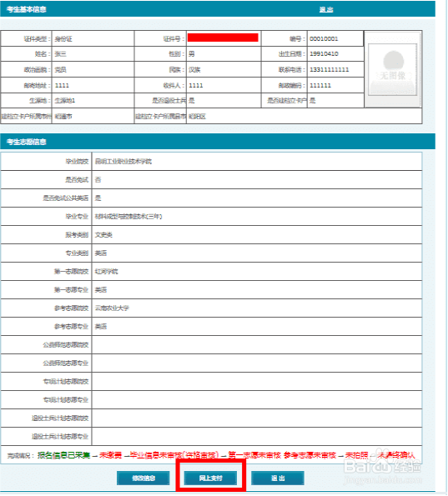
Task: Select the birth date 19910410
Action: (324, 54)
